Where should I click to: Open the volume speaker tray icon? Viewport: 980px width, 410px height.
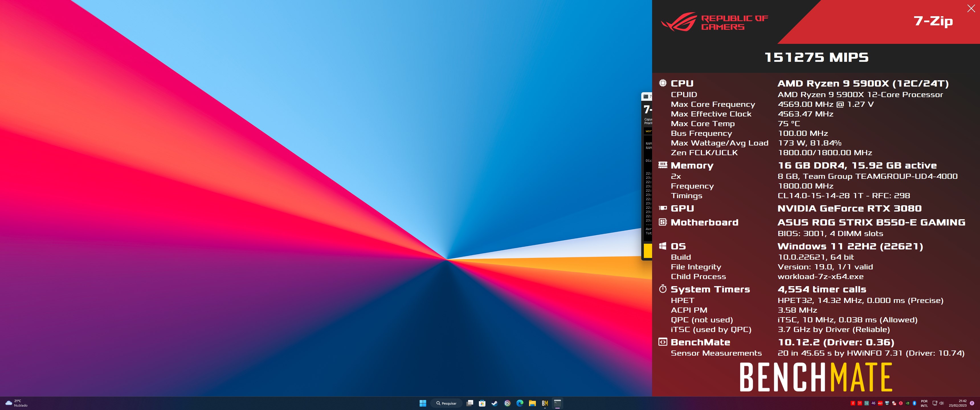pyautogui.click(x=942, y=403)
